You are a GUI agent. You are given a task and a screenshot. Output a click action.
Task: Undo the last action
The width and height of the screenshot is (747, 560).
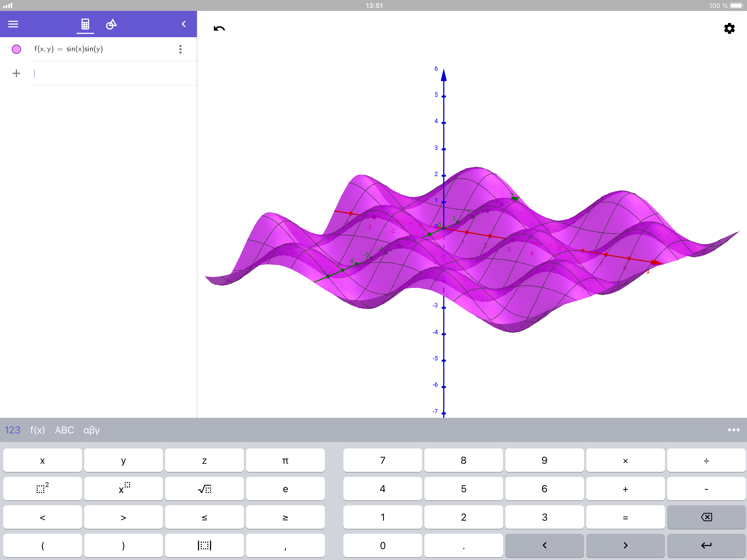219,28
